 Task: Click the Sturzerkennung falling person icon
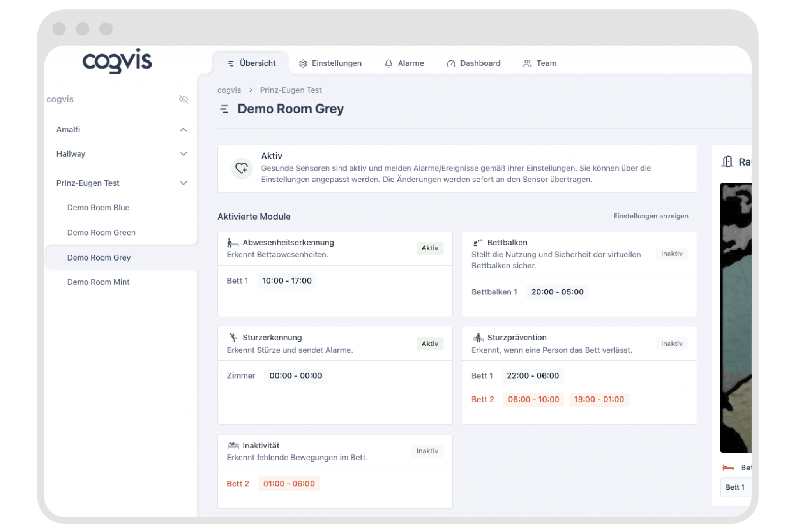click(x=233, y=338)
